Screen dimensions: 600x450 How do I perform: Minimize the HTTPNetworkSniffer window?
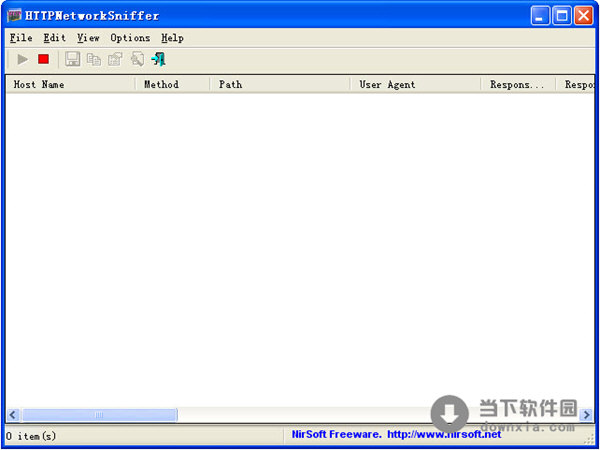pyautogui.click(x=540, y=16)
